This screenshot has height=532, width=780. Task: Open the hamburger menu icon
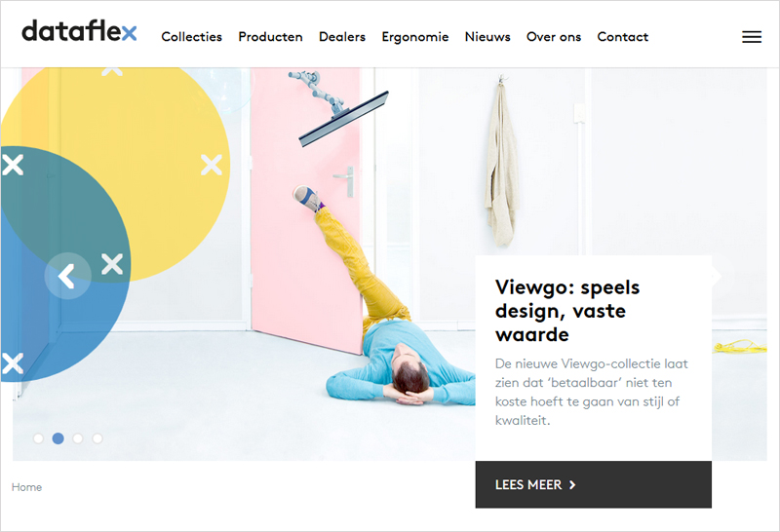[x=751, y=37]
